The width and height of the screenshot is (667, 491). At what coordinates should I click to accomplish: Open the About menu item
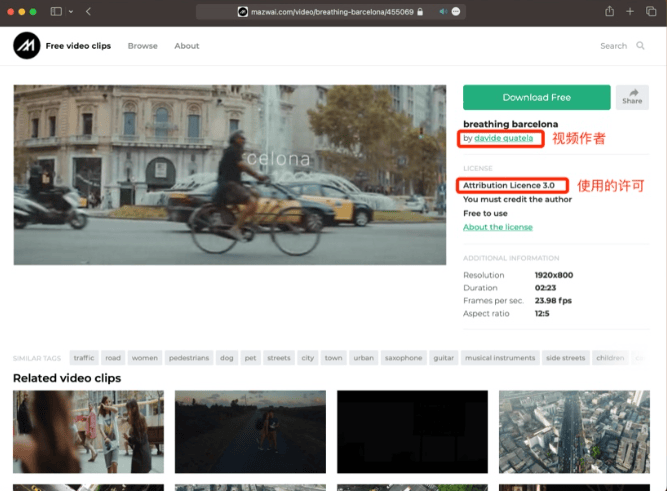pyautogui.click(x=187, y=46)
